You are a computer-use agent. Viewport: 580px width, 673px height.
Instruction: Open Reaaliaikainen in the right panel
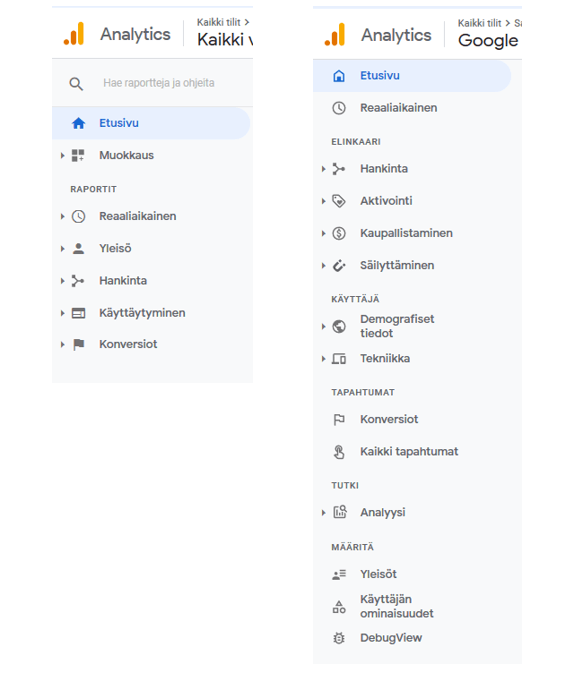pyautogui.click(x=398, y=108)
